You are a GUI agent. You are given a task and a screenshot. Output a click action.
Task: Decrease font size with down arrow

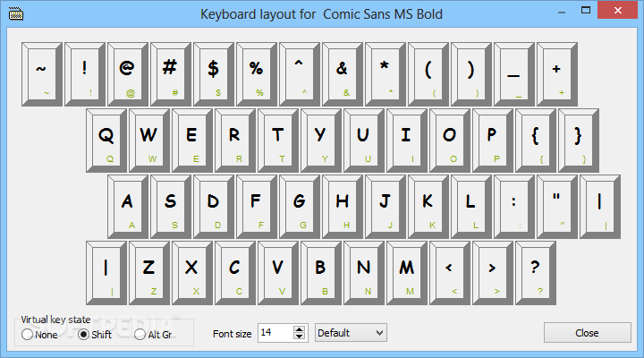click(x=299, y=337)
